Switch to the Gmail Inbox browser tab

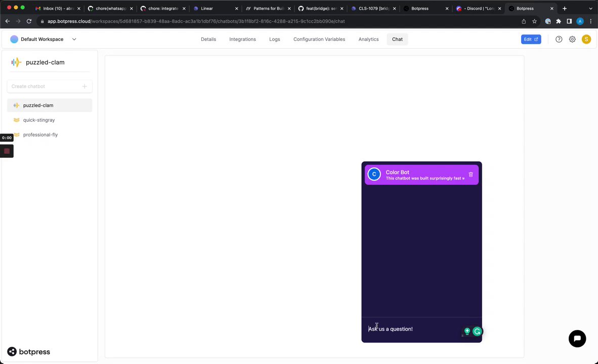tap(57, 9)
